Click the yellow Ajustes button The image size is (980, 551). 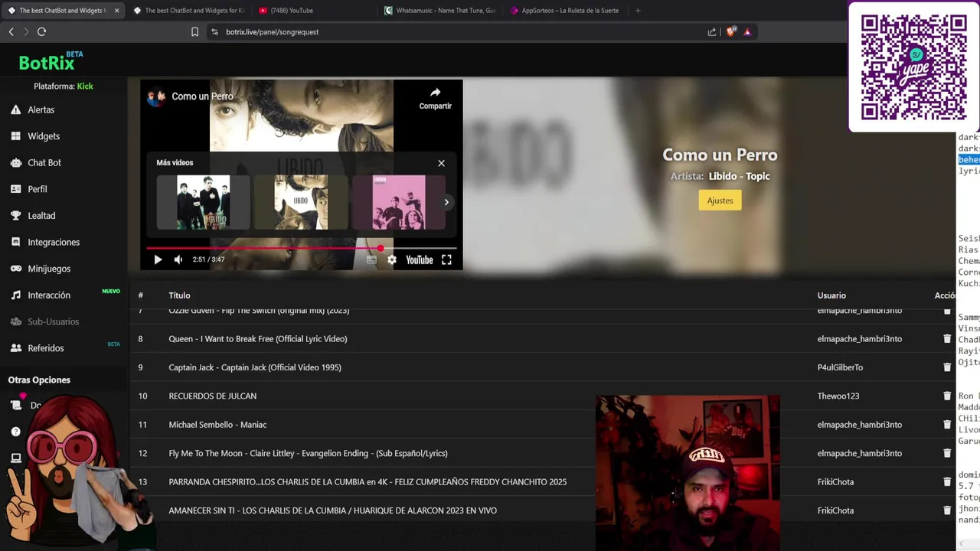(720, 201)
